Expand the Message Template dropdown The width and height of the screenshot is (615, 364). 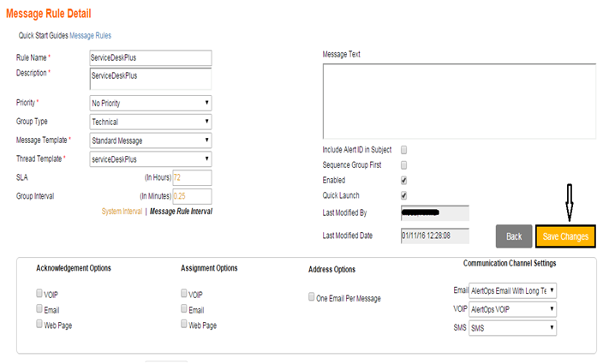point(150,140)
